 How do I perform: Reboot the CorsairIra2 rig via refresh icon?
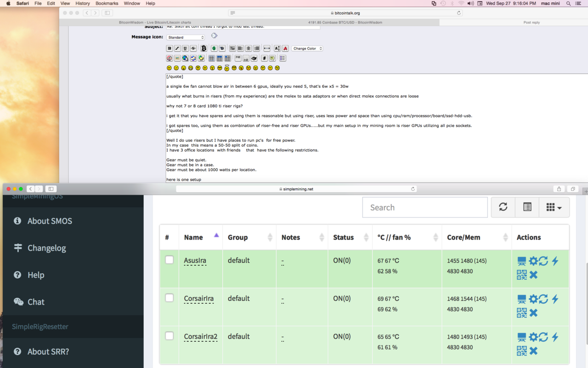coord(543,337)
